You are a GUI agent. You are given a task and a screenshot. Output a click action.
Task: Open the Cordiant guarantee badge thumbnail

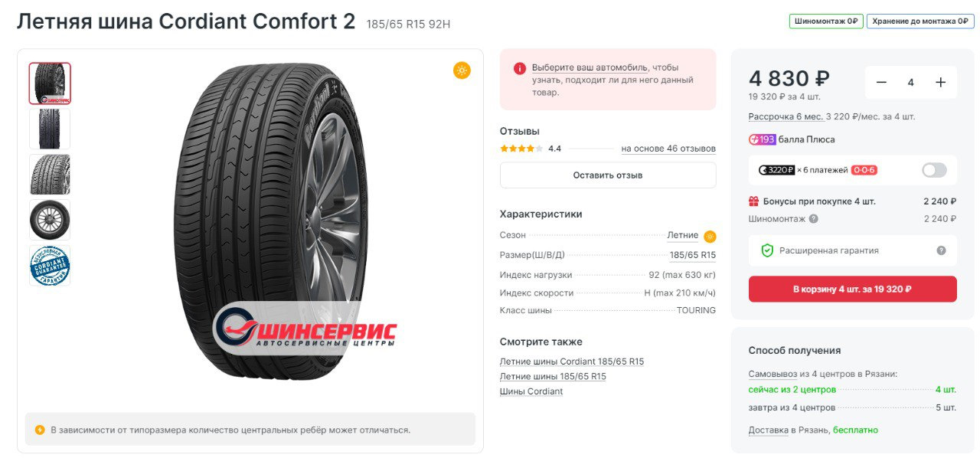(50, 266)
